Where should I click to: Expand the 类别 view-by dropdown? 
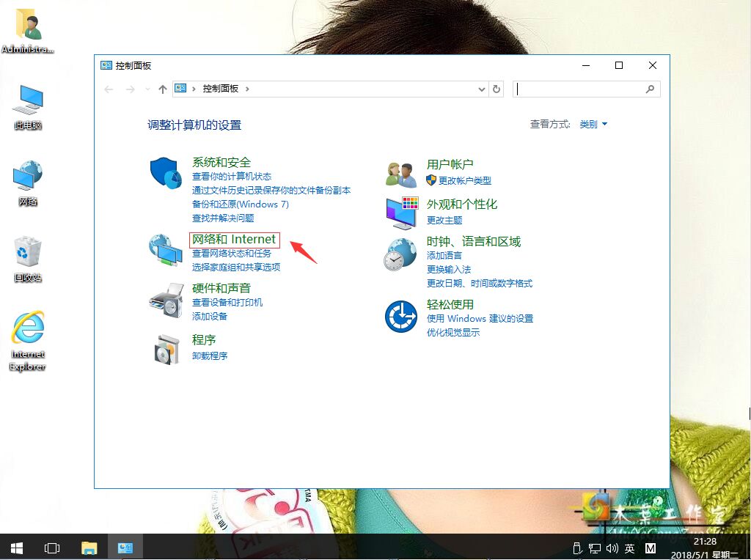(x=593, y=125)
